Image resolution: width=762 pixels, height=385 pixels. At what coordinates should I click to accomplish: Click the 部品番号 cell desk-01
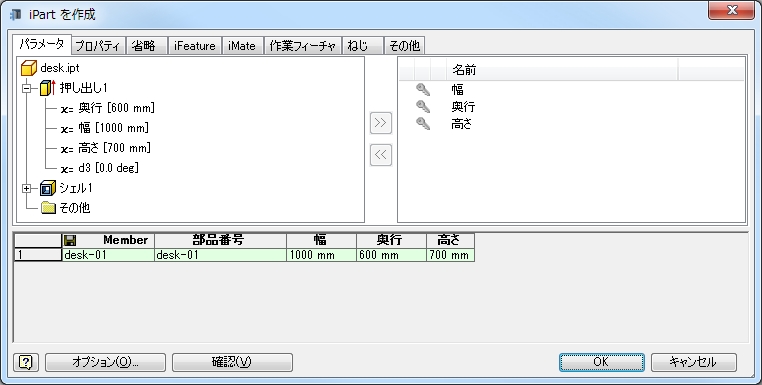tap(221, 255)
